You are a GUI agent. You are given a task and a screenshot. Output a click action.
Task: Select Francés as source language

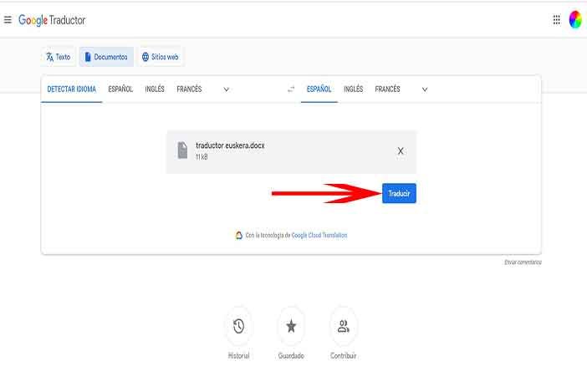tap(189, 89)
